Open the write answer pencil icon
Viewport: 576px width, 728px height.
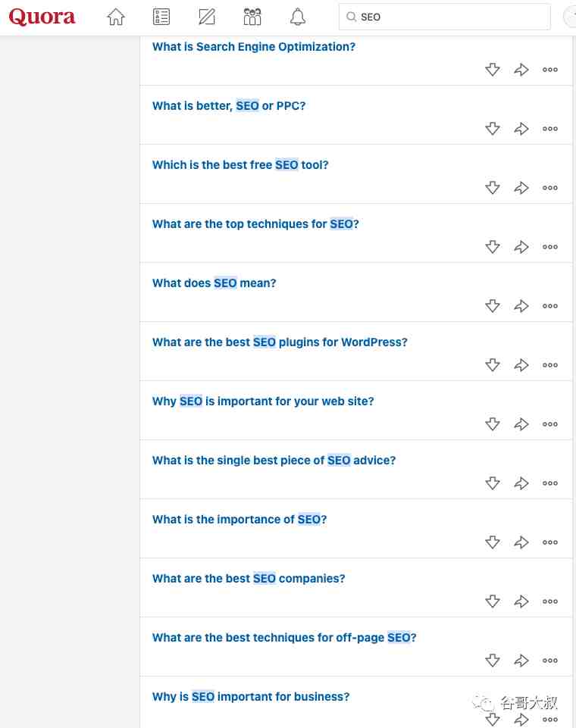[207, 17]
